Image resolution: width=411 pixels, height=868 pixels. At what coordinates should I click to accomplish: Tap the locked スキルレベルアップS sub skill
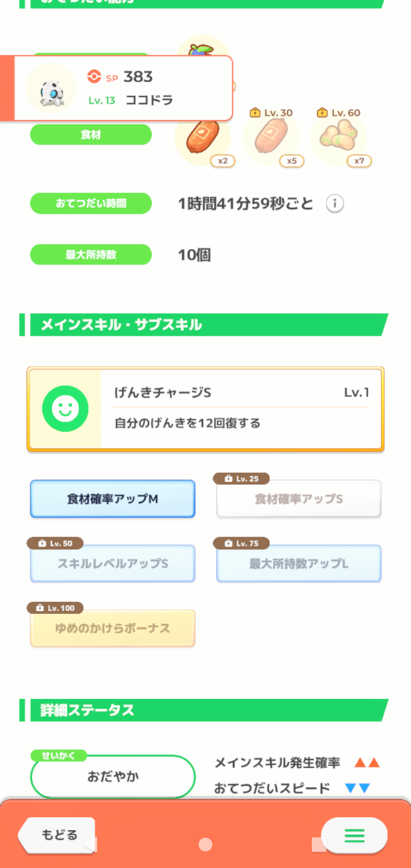click(x=112, y=564)
